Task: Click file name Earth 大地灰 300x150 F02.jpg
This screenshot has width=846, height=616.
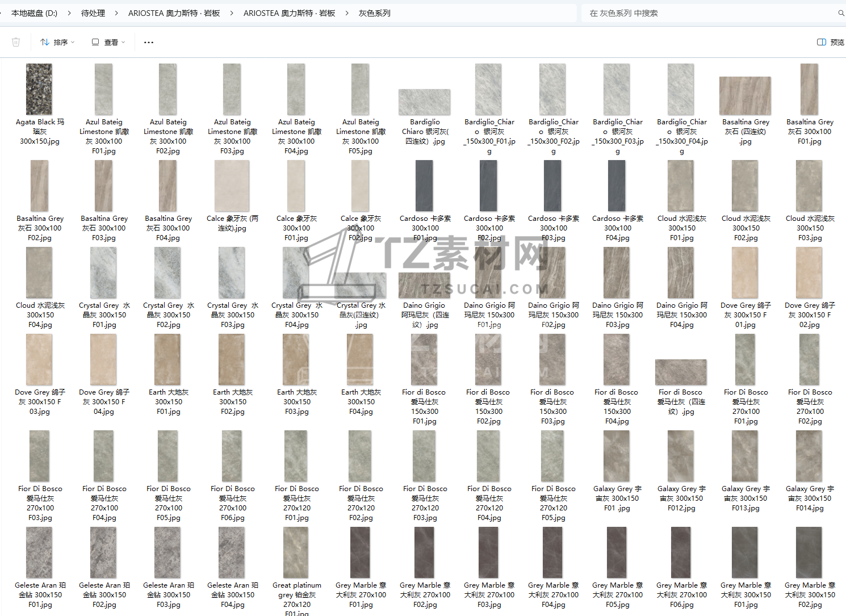Action: tap(233, 402)
